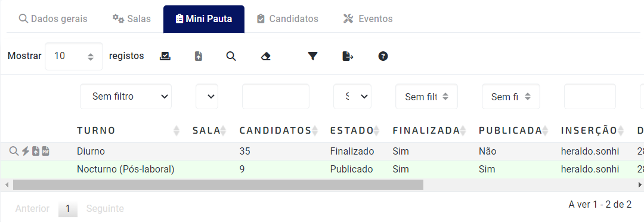The width and height of the screenshot is (644, 222).
Task: Click PDF icon in Diurno row
Action: (x=45, y=152)
